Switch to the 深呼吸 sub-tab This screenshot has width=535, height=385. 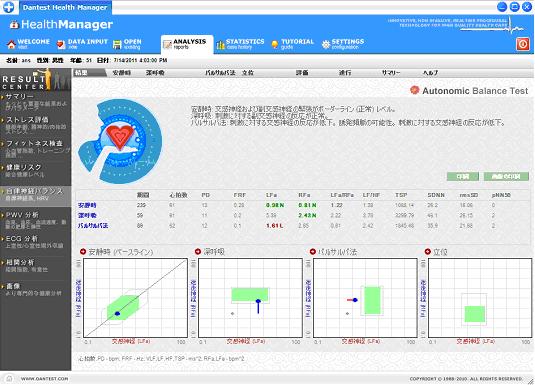point(155,73)
